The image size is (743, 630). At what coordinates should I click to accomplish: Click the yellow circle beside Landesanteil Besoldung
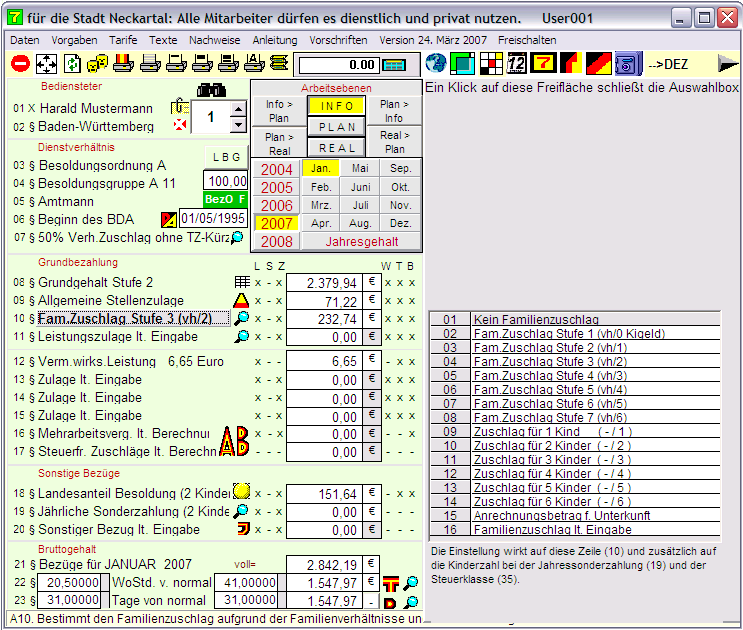242,491
